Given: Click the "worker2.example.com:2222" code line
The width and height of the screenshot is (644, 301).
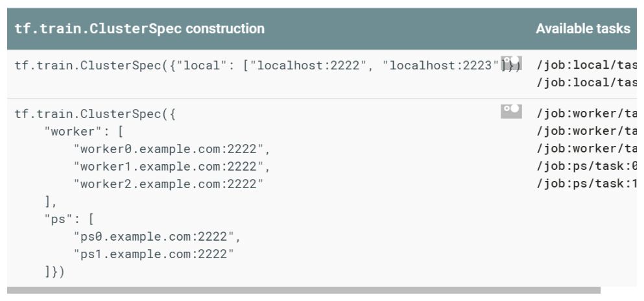Looking at the screenshot, I should pyautogui.click(x=169, y=184).
